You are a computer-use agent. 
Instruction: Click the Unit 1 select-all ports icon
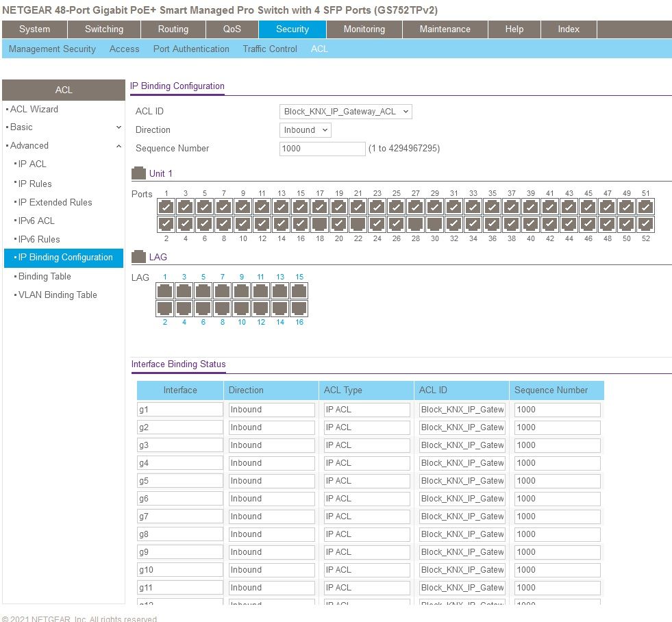(x=138, y=173)
